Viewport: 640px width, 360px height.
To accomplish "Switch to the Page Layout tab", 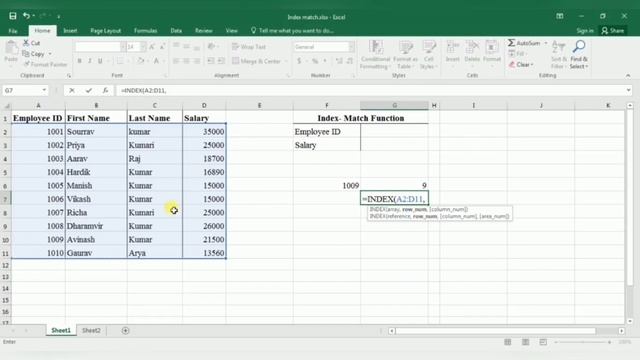I will pyautogui.click(x=106, y=31).
